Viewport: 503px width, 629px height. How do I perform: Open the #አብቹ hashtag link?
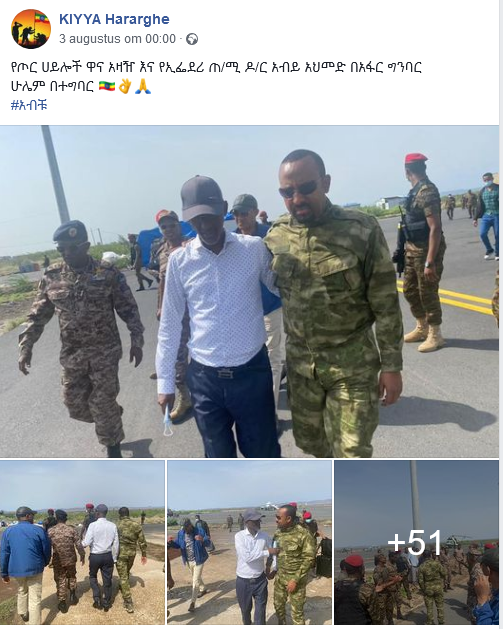(x=29, y=105)
